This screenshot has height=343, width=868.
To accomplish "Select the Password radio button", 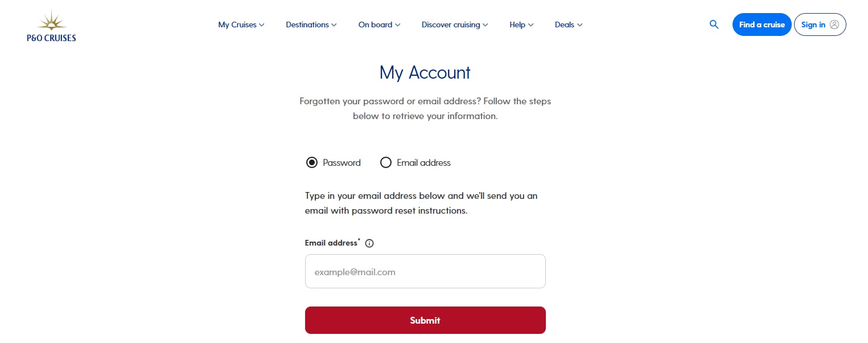I will tap(312, 162).
